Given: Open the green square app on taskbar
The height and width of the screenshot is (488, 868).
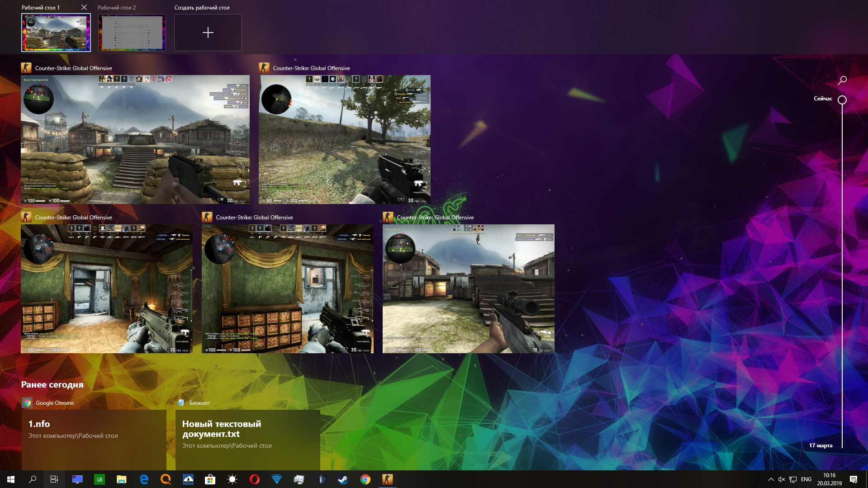Looking at the screenshot, I should (x=100, y=479).
